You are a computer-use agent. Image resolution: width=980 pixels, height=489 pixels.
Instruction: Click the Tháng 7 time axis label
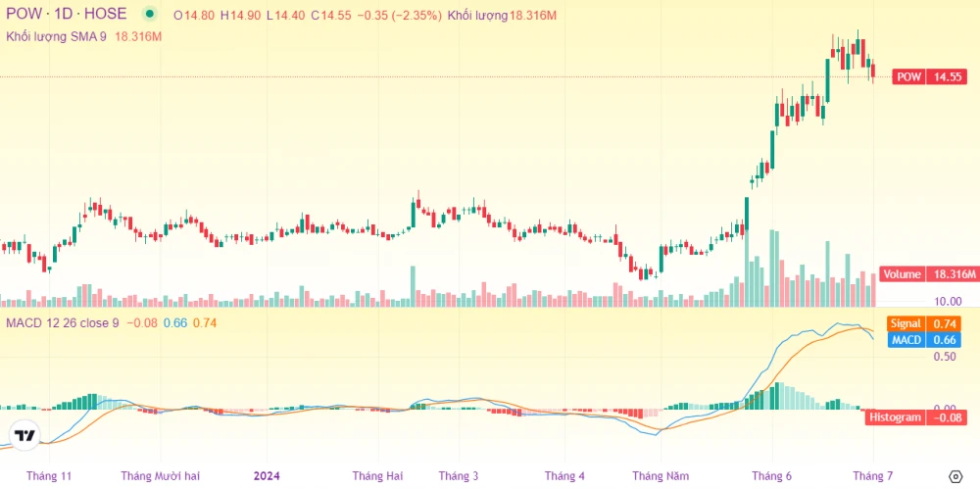(x=872, y=476)
